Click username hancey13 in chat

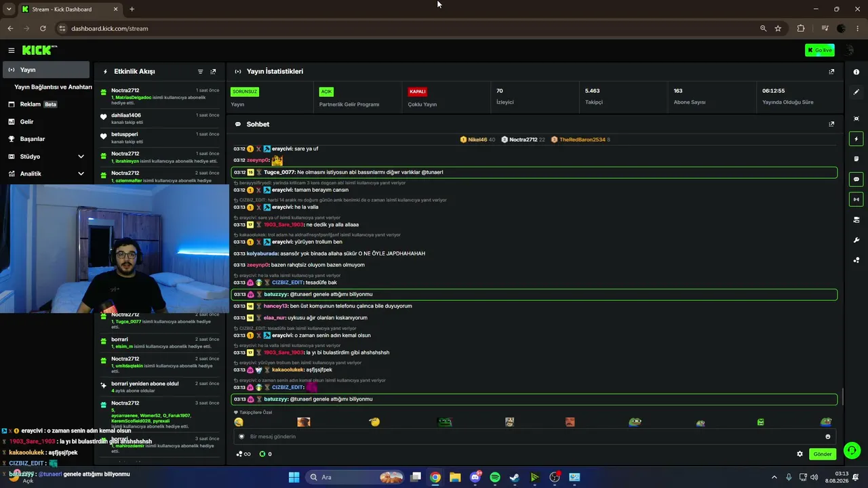(276, 306)
